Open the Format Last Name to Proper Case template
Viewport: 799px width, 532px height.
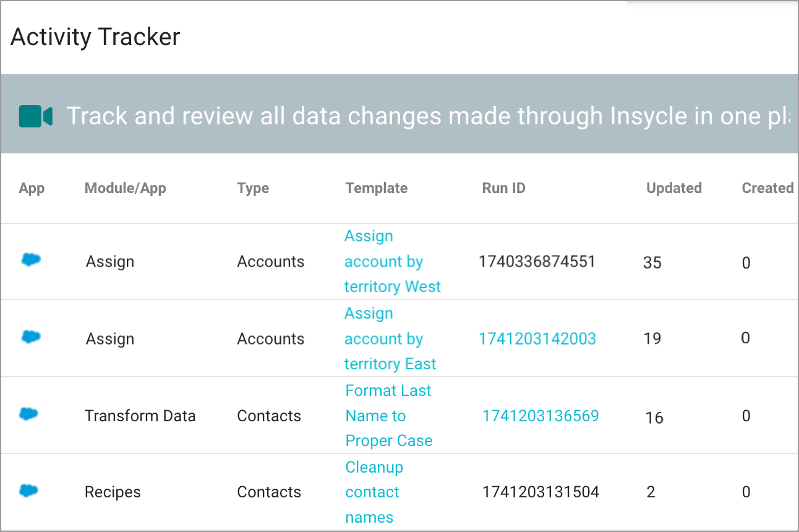[388, 415]
